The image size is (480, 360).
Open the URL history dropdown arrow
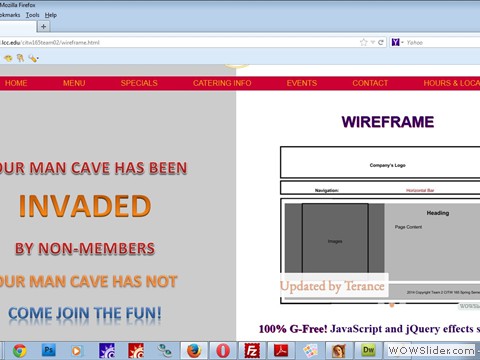click(373, 42)
